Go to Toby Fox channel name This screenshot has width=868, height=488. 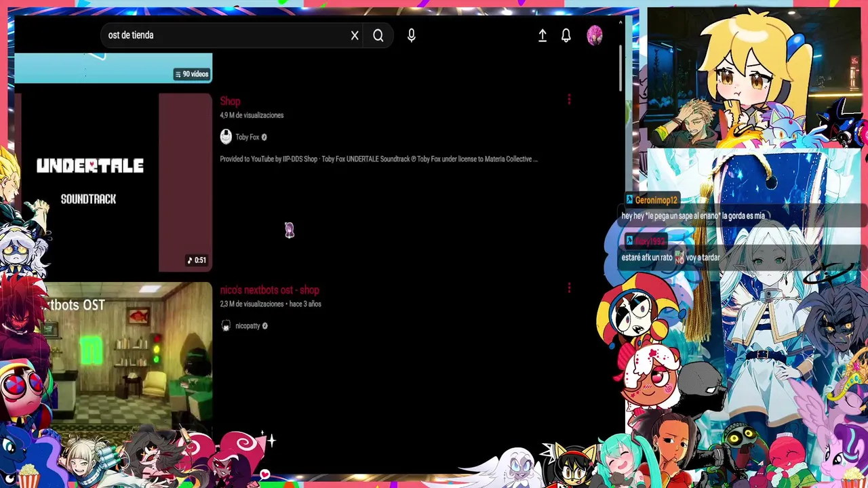point(248,137)
